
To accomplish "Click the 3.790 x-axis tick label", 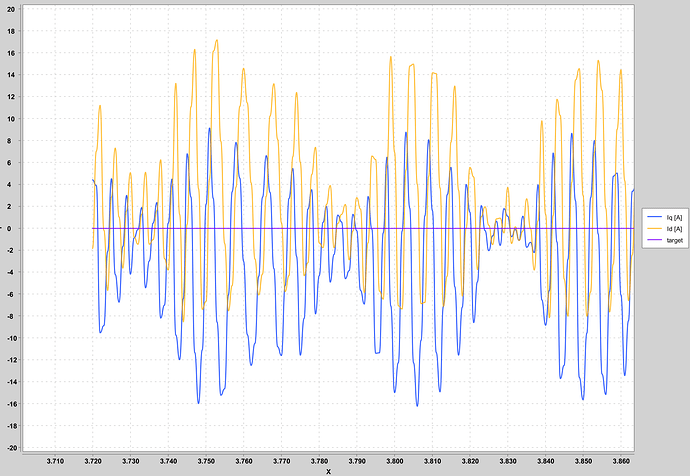I will coord(357,461).
